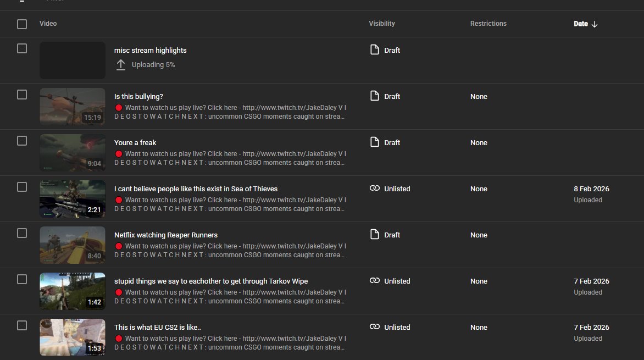Open Draft visibility for 'Netflix watching Reaper Runners'
Image resolution: width=644 pixels, height=360 pixels.
point(392,235)
